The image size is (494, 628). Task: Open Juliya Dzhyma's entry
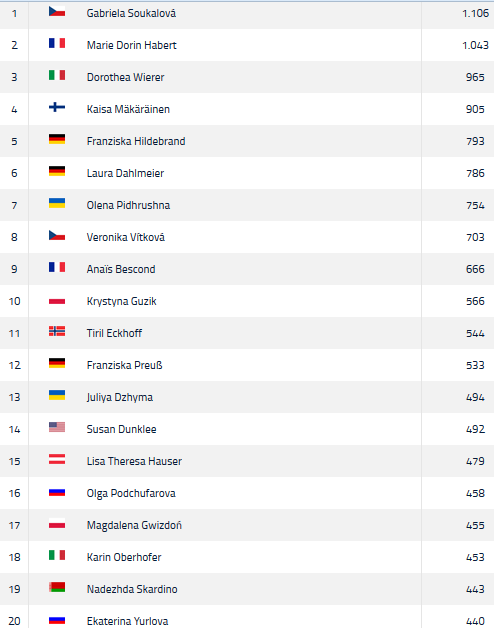[x=119, y=397]
